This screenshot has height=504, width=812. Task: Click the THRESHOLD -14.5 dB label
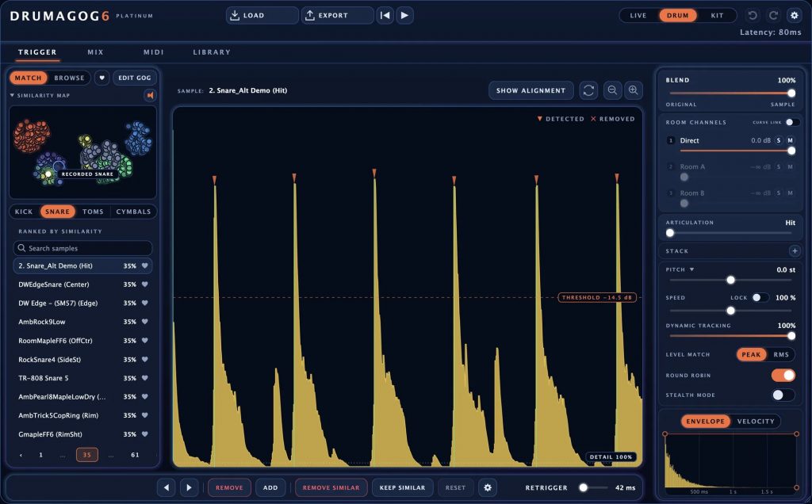click(x=597, y=297)
